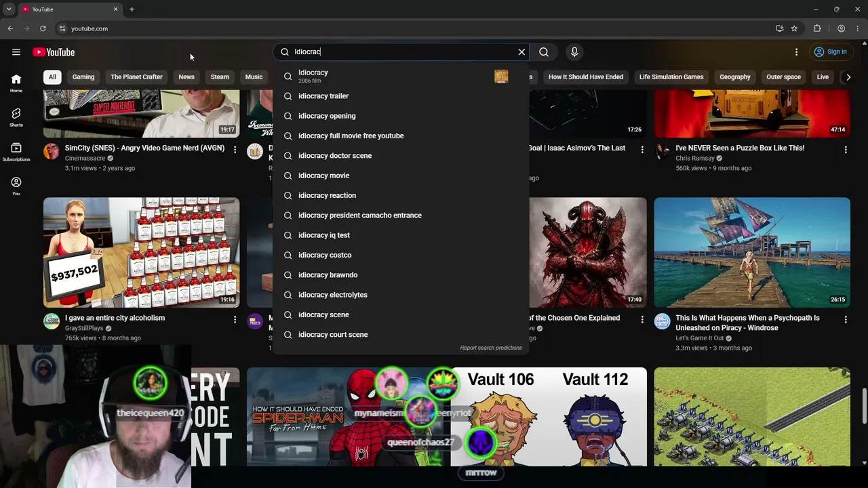
Task: Open Chris Ramsay channel avatar
Action: click(663, 151)
